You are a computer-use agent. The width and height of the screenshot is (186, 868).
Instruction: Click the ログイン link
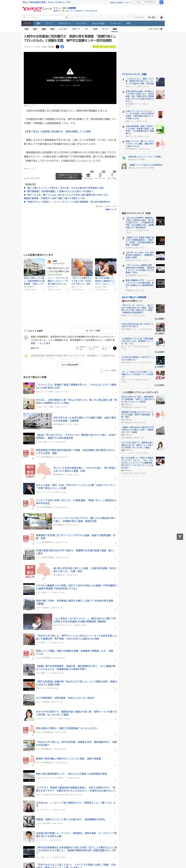[57, 11]
